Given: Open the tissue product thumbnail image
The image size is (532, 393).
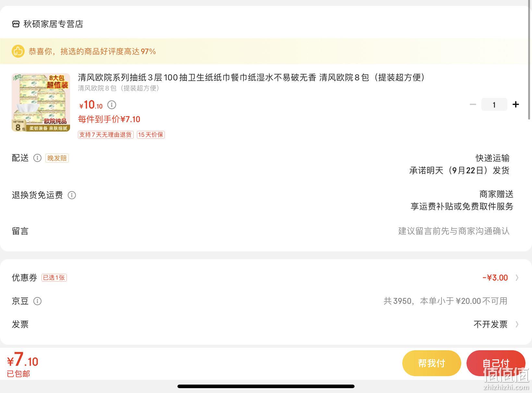Looking at the screenshot, I should [x=41, y=102].
